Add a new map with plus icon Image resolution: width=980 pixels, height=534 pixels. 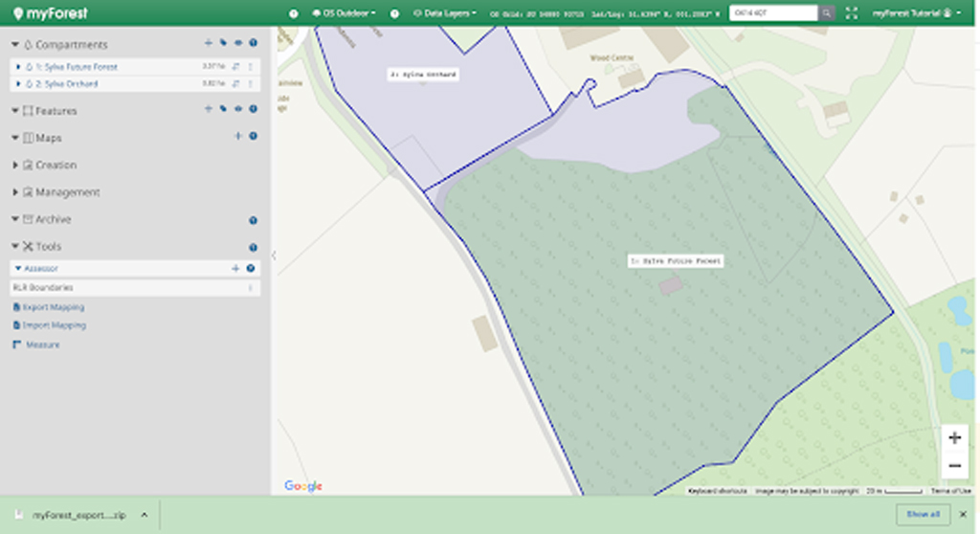(x=238, y=137)
